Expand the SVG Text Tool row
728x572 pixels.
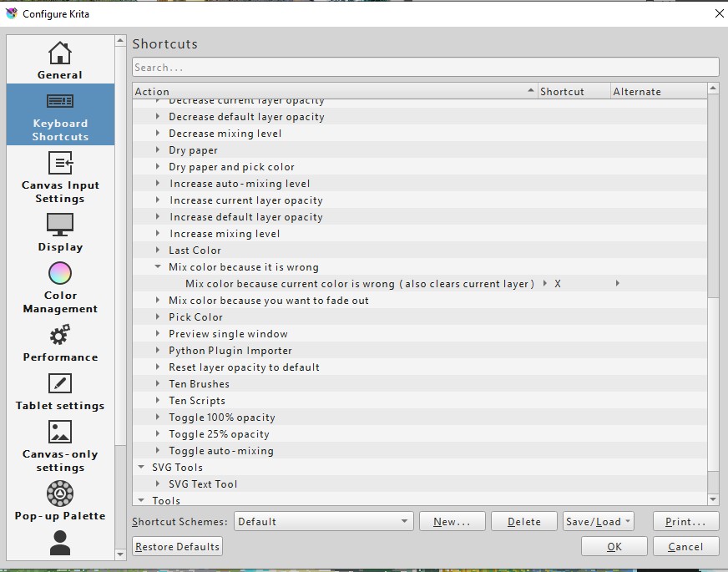[158, 483]
